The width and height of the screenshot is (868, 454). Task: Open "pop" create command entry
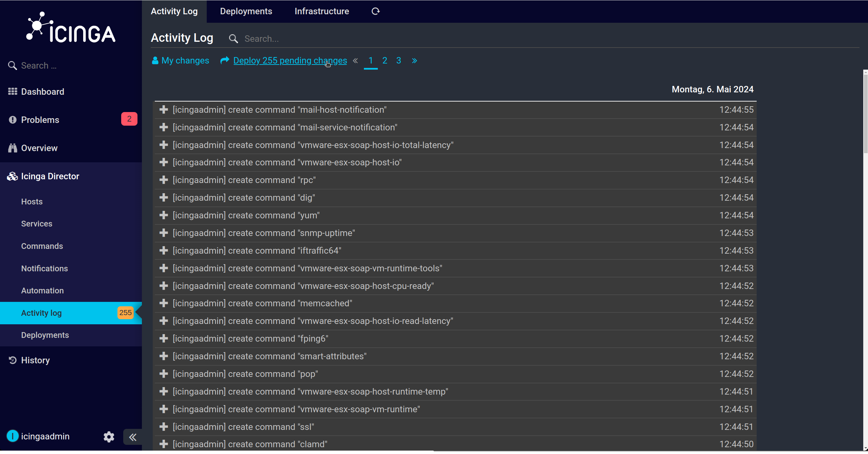point(456,374)
